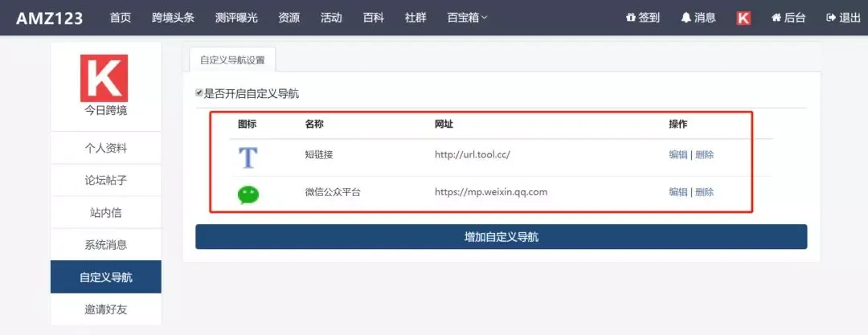
Task: Open 活动 menu item
Action: pos(331,18)
